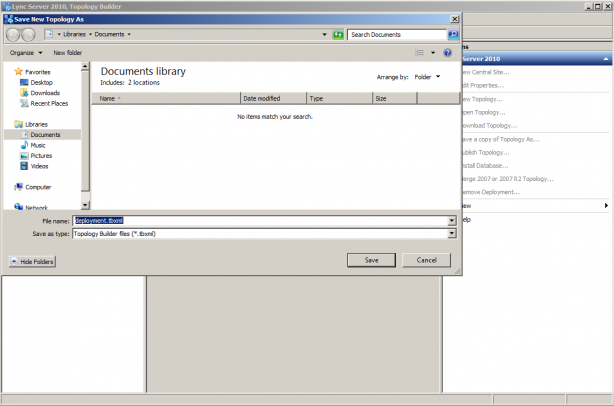This screenshot has height=406, width=614.
Task: Click Save a copy of Topology As
Action: point(501,139)
